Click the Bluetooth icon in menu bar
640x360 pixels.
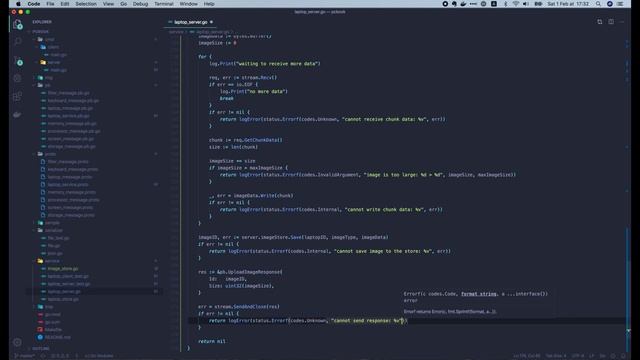(x=505, y=4)
